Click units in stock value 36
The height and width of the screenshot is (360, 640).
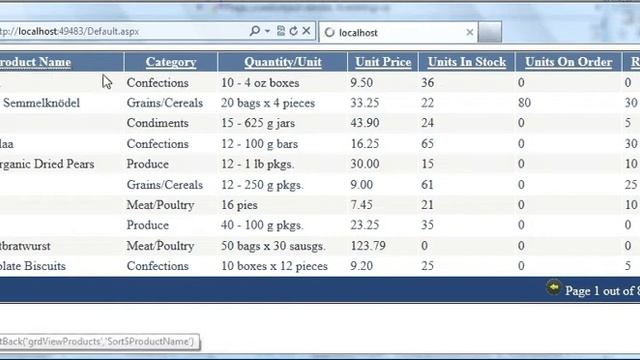427,83
